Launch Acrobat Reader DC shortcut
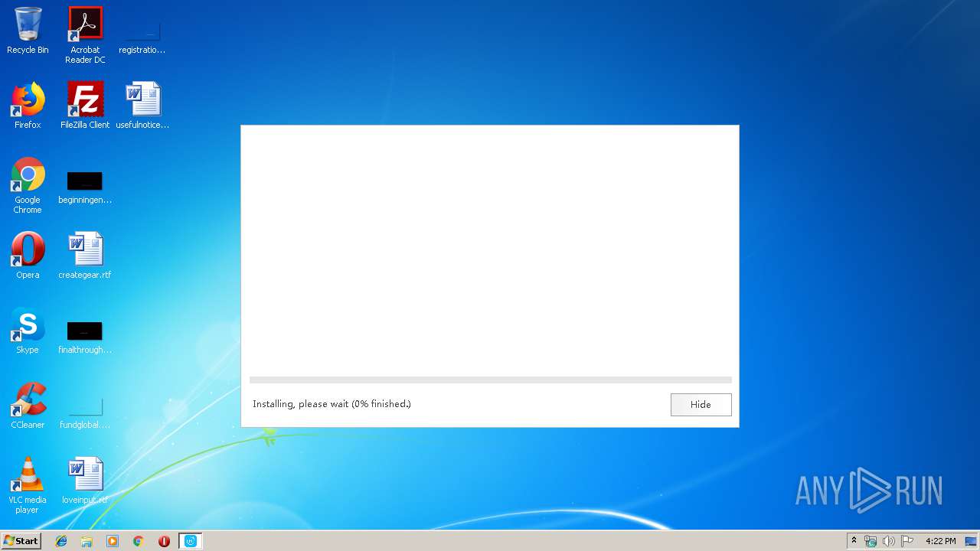The width and height of the screenshot is (980, 551). pos(85,35)
